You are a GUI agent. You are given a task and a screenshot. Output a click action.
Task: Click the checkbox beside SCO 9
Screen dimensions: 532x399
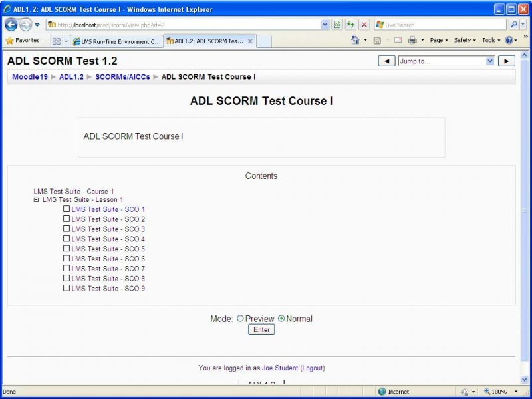(66, 288)
